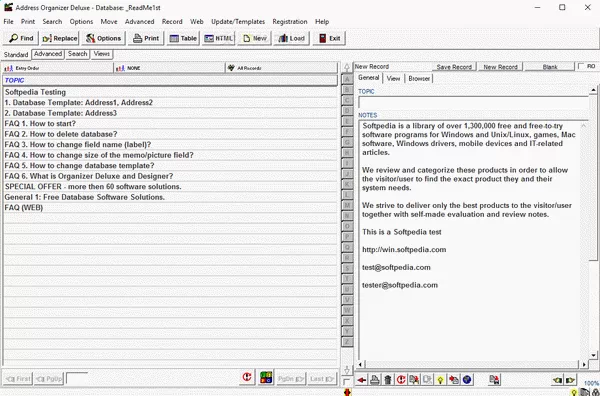Viewport: 600px width, 396px height.
Task: Open the Advanced menu
Action: click(140, 22)
